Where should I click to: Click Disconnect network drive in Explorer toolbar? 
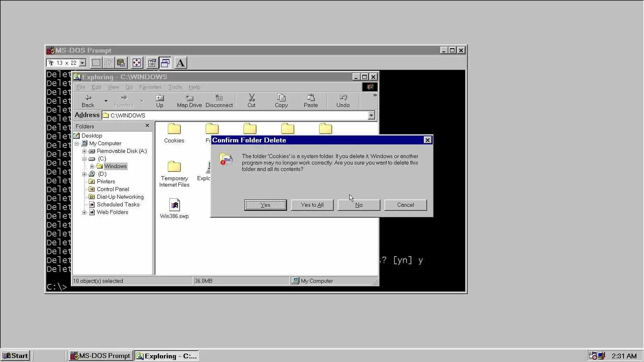click(x=219, y=101)
